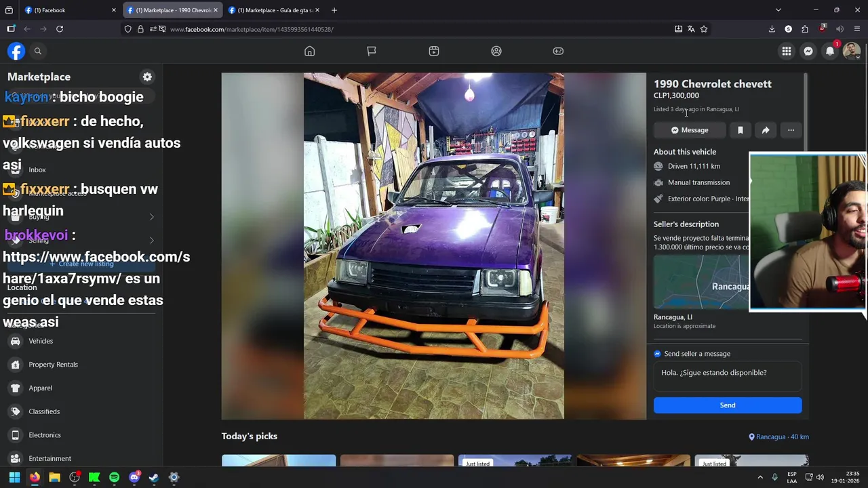868x488 pixels.
Task: Go back to the previous page
Action: tap(27, 29)
